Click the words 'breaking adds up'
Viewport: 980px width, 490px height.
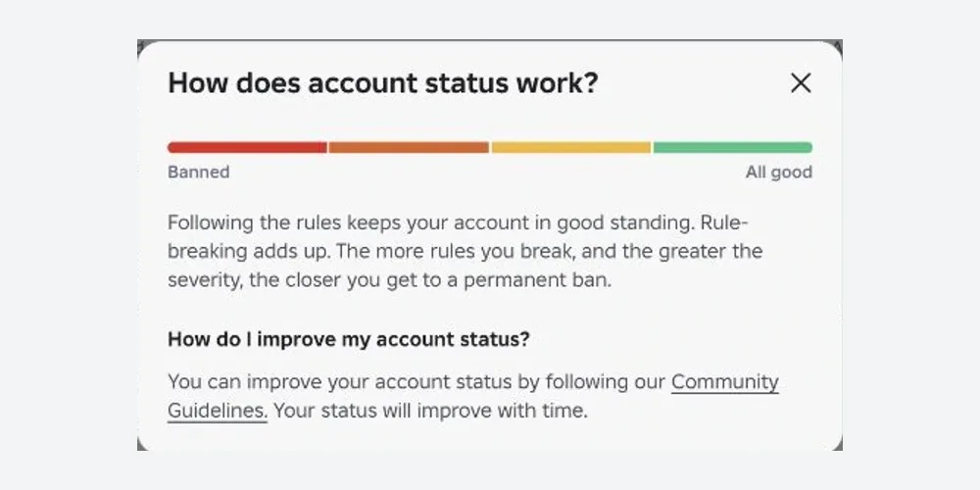249,252
